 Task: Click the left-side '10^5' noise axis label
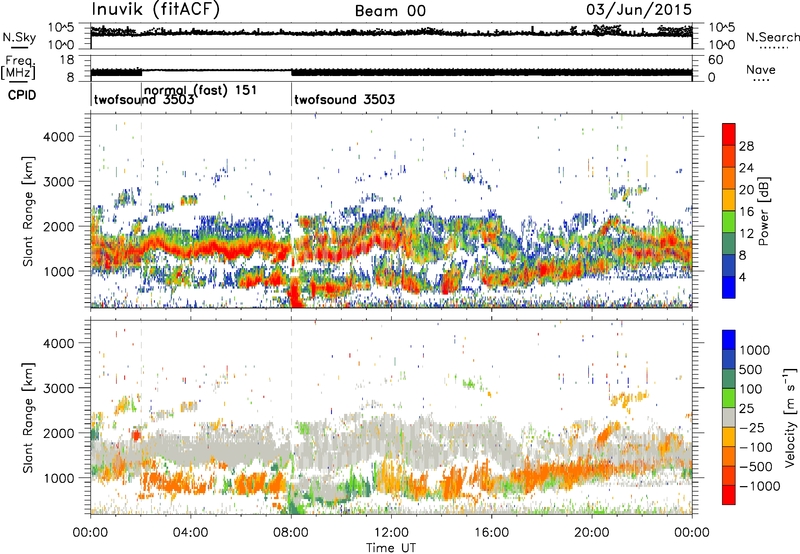(x=61, y=27)
